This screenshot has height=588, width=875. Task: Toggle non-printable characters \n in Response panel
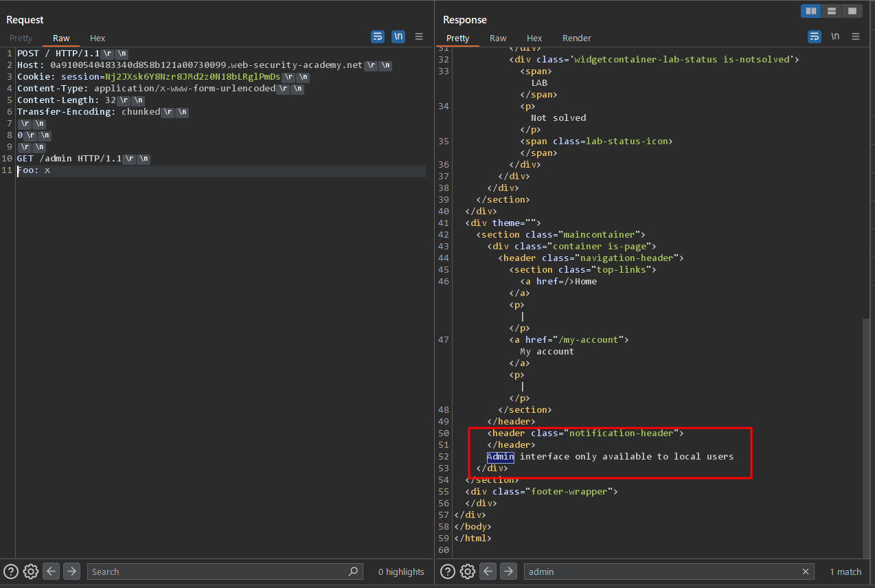tap(835, 36)
